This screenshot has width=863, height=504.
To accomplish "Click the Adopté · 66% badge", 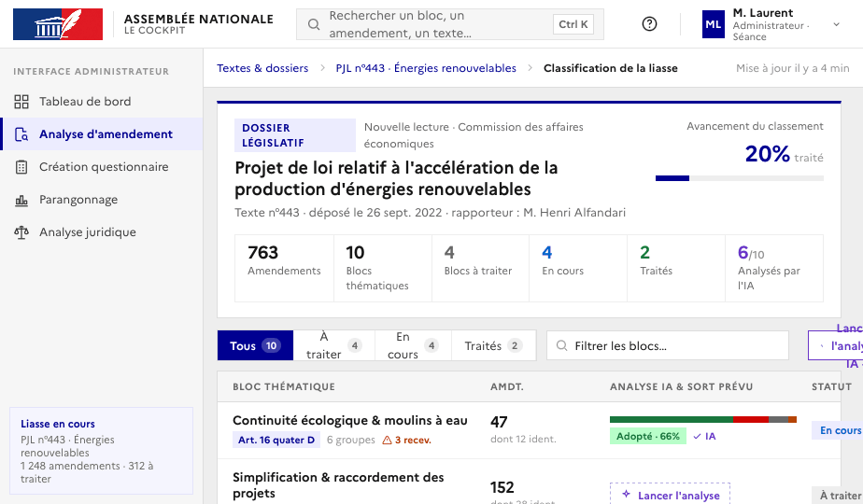I will [x=648, y=436].
